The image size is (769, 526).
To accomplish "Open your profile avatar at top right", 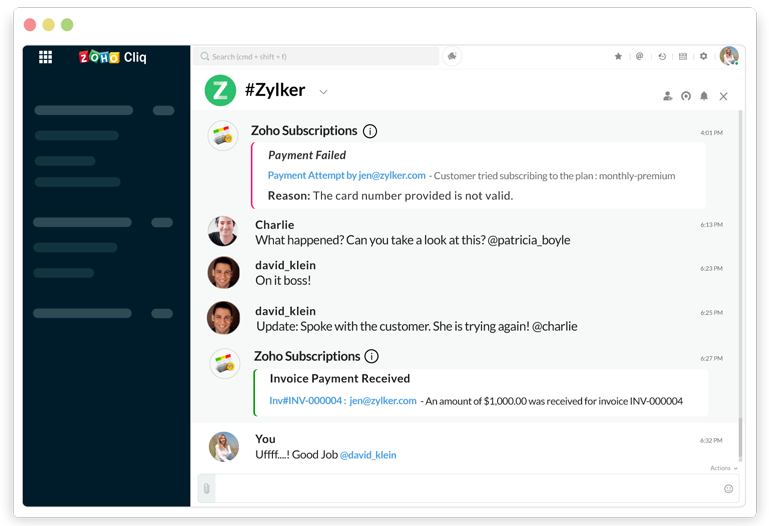I will (x=729, y=56).
